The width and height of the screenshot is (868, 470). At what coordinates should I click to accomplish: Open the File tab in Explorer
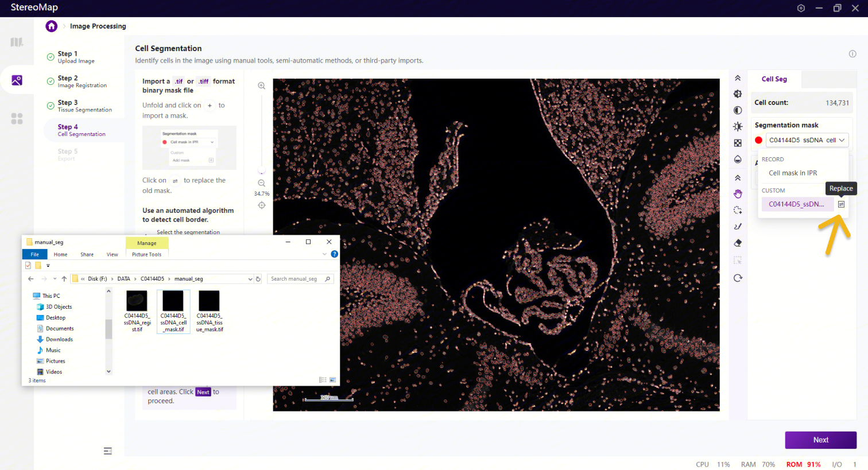(34, 254)
